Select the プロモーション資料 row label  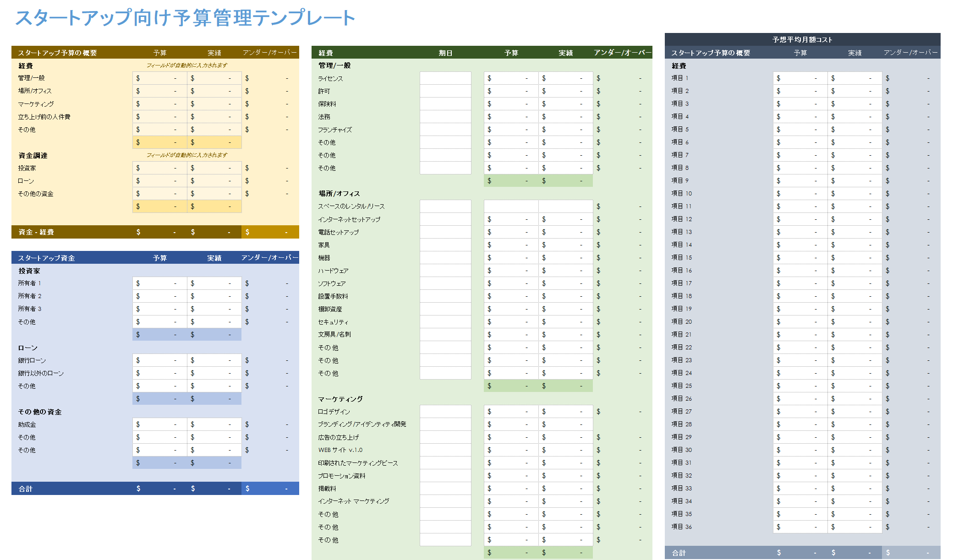[x=342, y=476]
